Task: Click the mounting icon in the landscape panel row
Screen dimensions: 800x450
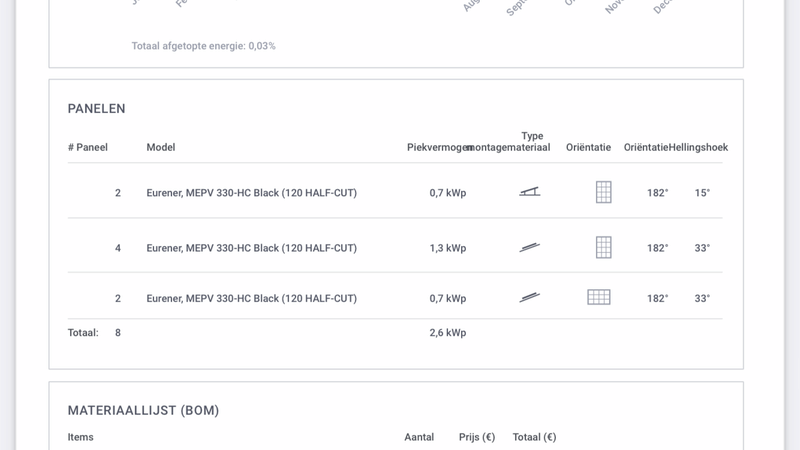Action: [529, 297]
